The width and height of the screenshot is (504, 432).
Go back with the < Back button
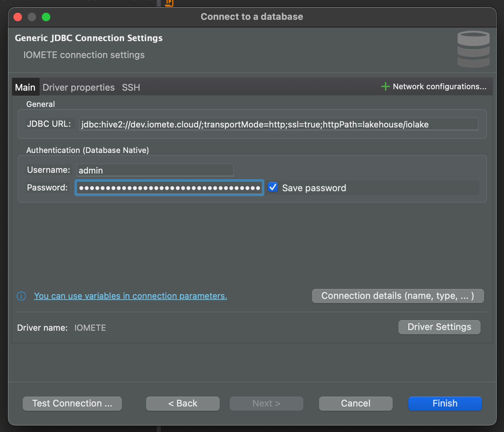click(183, 403)
